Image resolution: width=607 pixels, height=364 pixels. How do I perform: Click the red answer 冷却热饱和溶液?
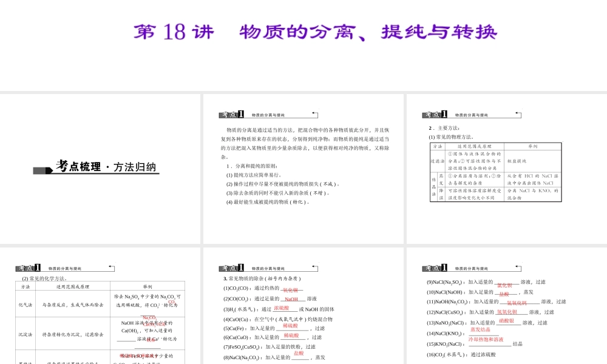click(x=486, y=340)
